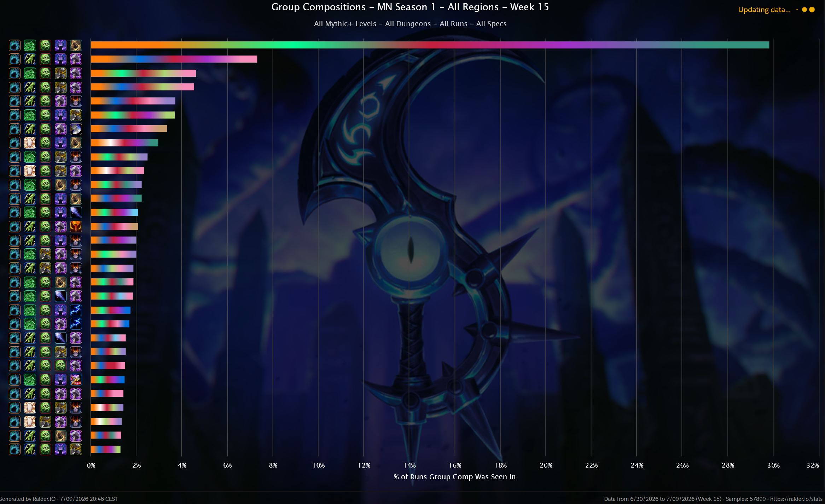Click the purple void icon in the top row
Image resolution: width=825 pixels, height=504 pixels.
point(60,45)
